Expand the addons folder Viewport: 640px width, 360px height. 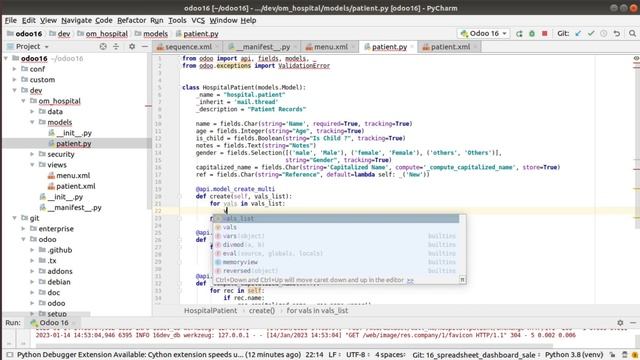[x=32, y=271]
